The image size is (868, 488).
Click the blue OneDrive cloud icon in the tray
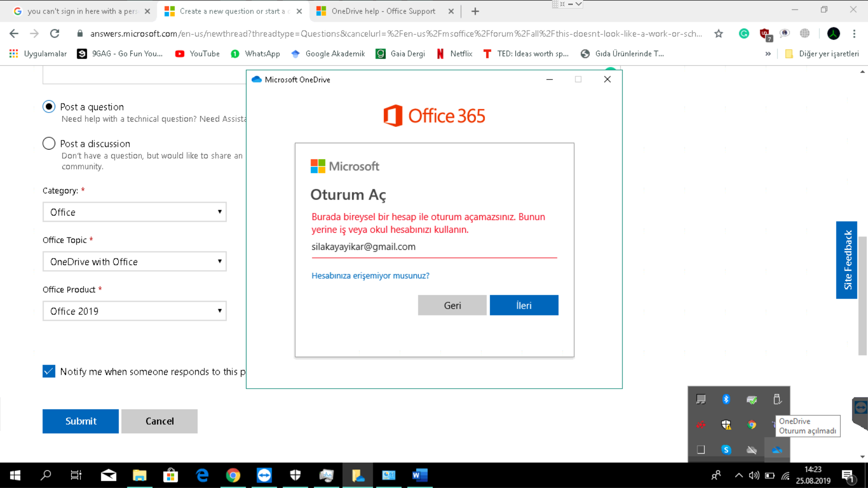[x=777, y=450]
